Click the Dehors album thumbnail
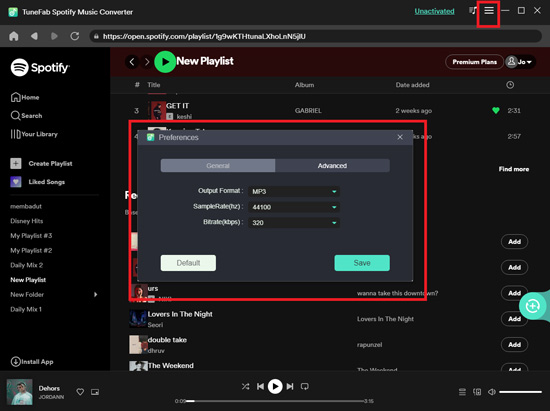This screenshot has width=550, height=411. pos(20,392)
